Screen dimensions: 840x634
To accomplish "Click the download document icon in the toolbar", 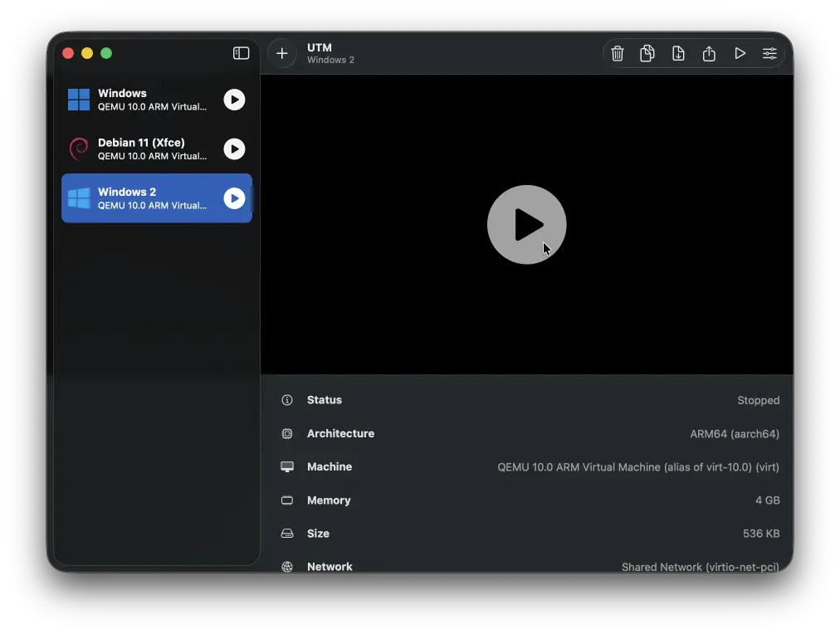I will pos(678,53).
